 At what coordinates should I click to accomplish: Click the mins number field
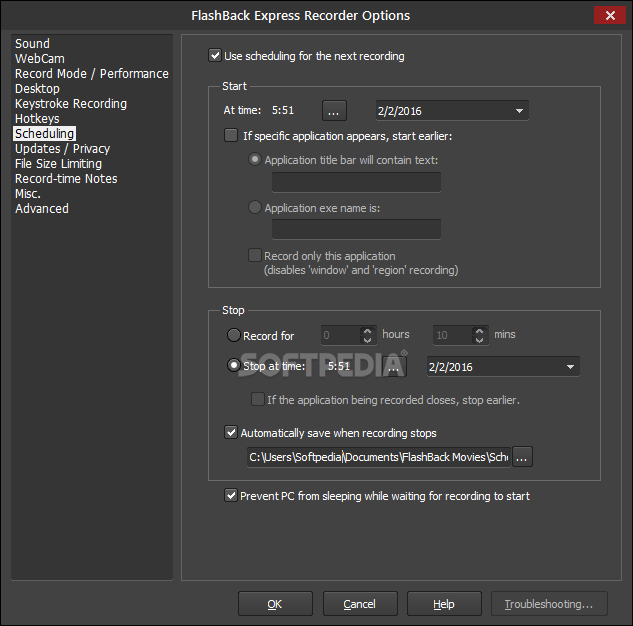pyautogui.click(x=453, y=335)
